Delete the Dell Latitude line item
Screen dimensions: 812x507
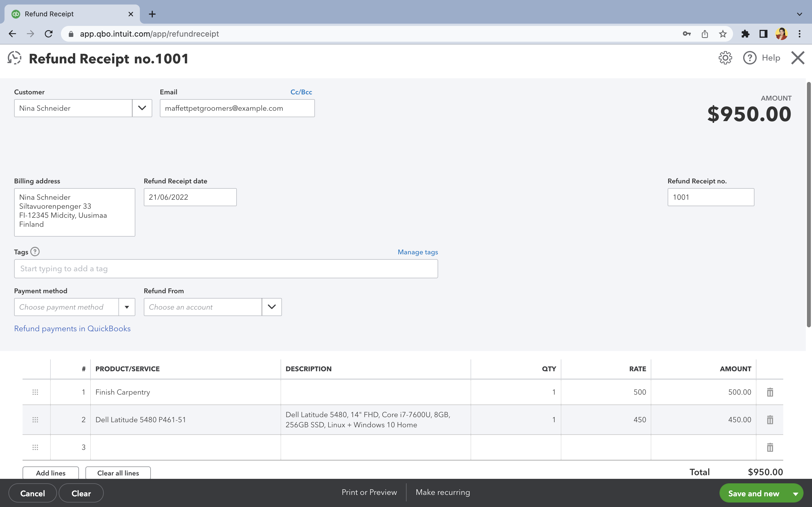770,420
